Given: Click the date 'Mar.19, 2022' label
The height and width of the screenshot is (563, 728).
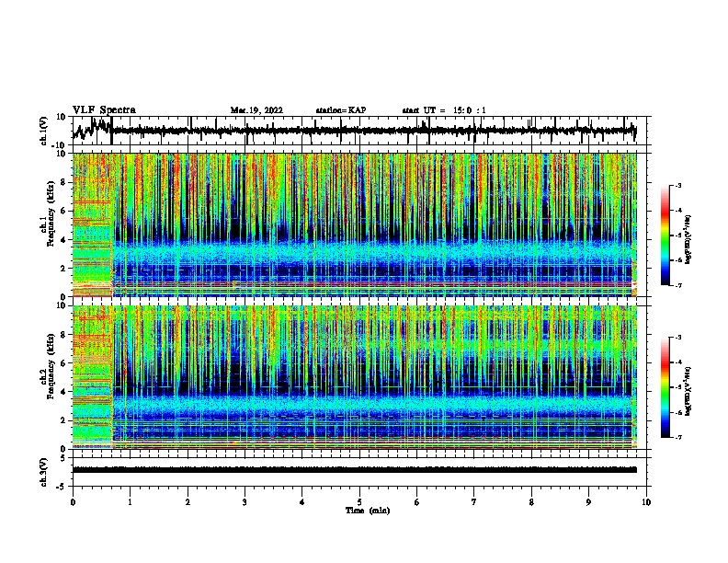Looking at the screenshot, I should point(256,110).
